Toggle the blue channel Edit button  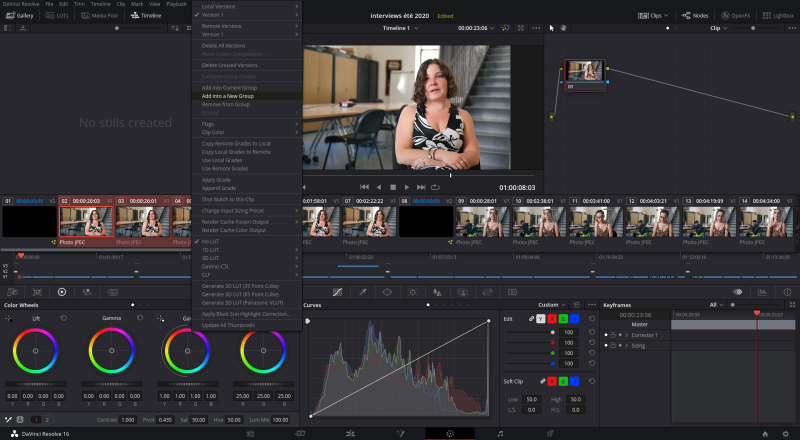[574, 319]
